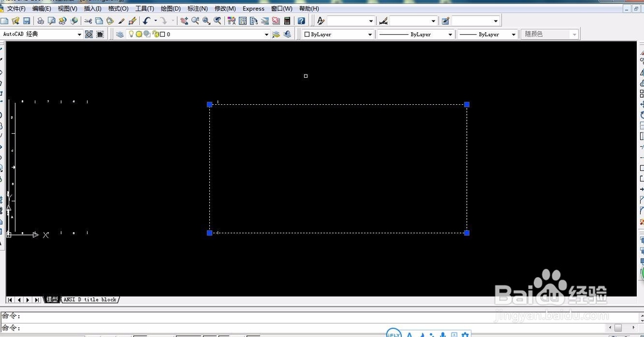Click bottom-right blue grip of rectangle

click(x=466, y=233)
